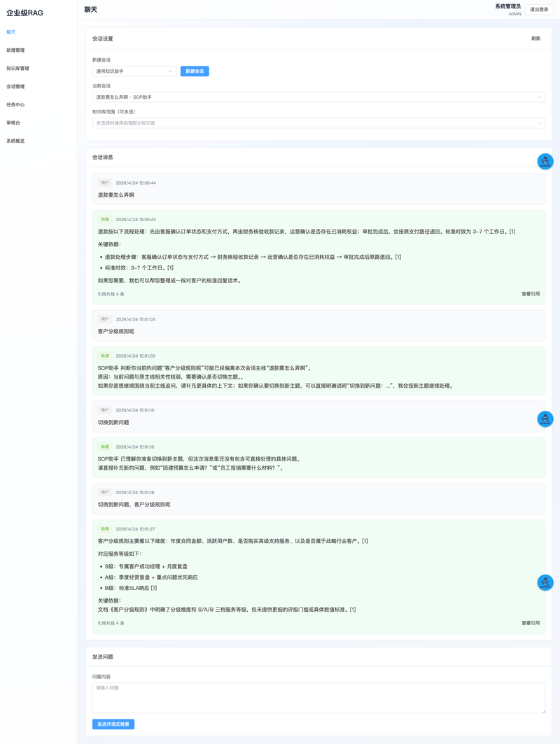Click the 会话设置 heading
The width and height of the screenshot is (560, 744).
[x=102, y=39]
